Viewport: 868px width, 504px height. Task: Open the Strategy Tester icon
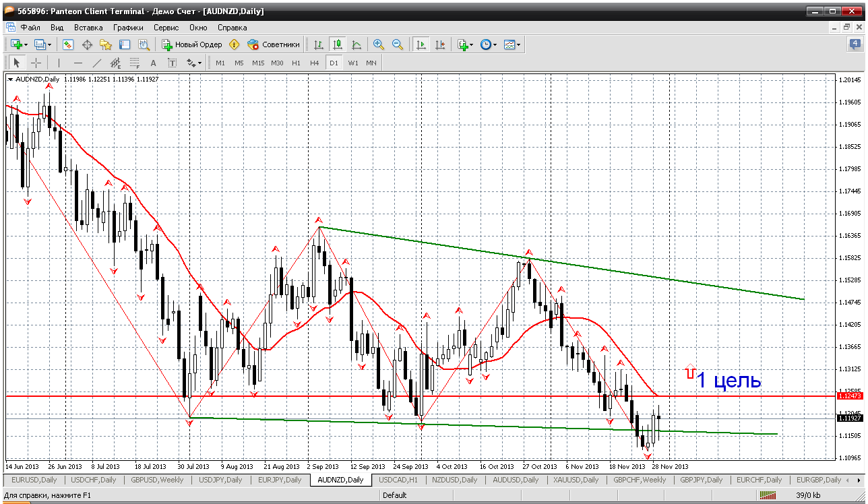click(144, 44)
